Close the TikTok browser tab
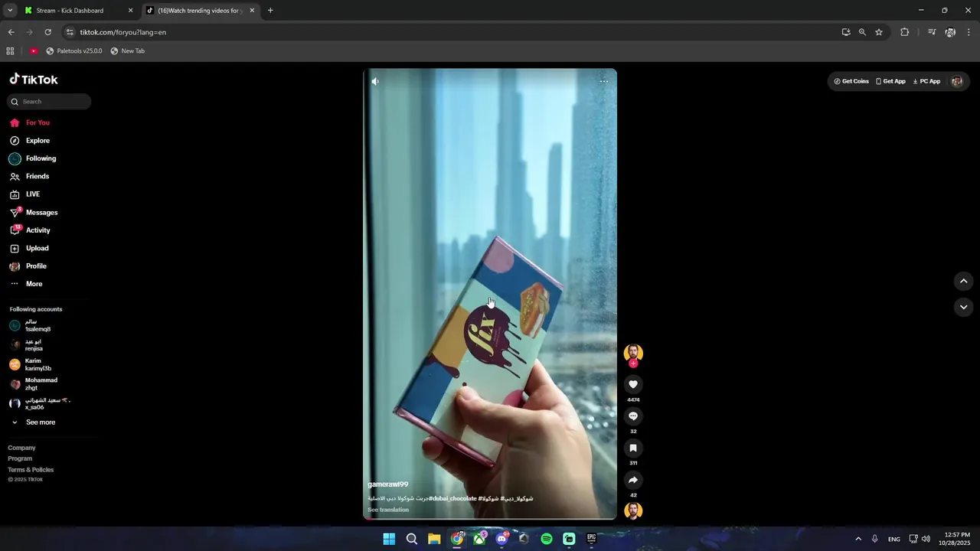The height and width of the screenshot is (551, 980). click(252, 11)
